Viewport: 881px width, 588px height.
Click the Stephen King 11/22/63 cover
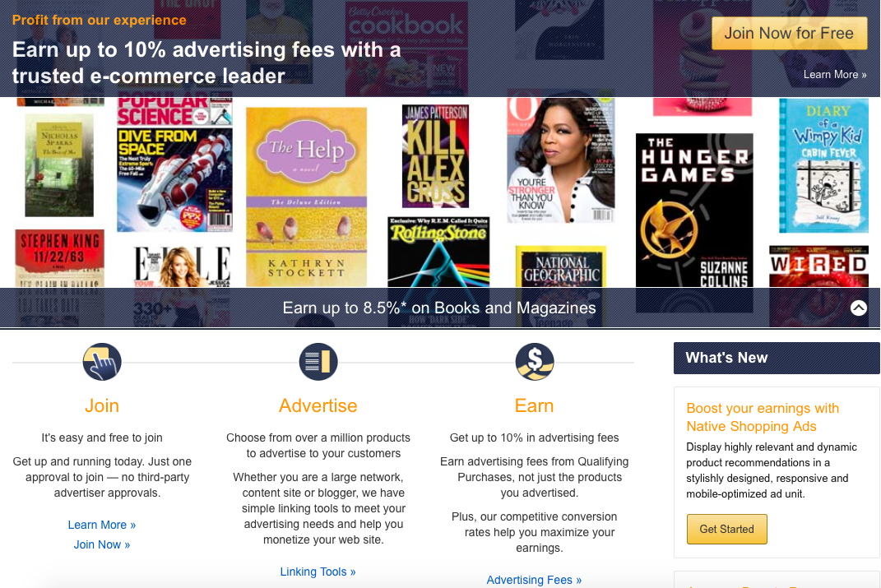coord(59,258)
